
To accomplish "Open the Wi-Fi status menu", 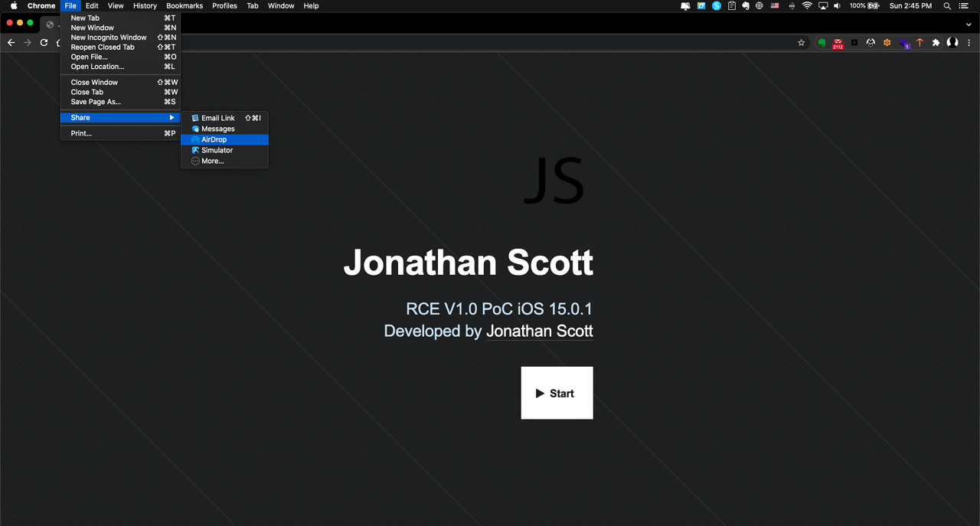I will point(807,5).
